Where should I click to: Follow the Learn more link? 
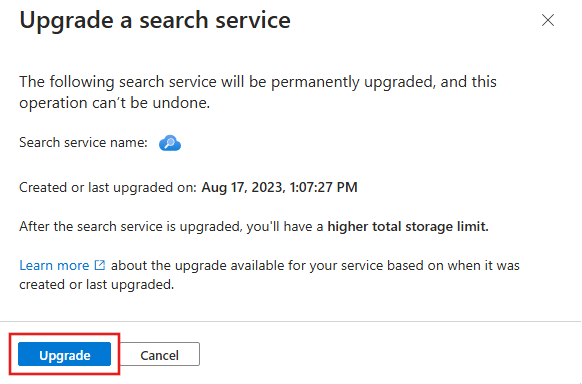pos(54,265)
